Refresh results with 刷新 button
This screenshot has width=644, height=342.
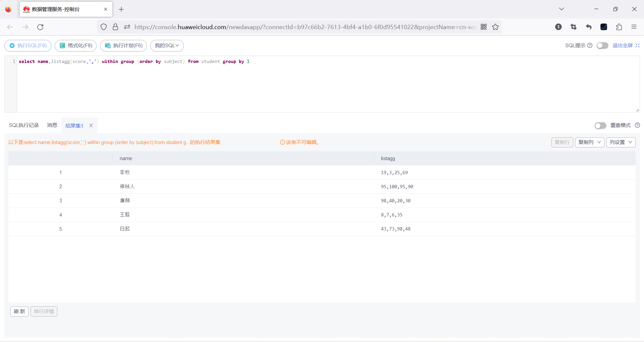19,312
